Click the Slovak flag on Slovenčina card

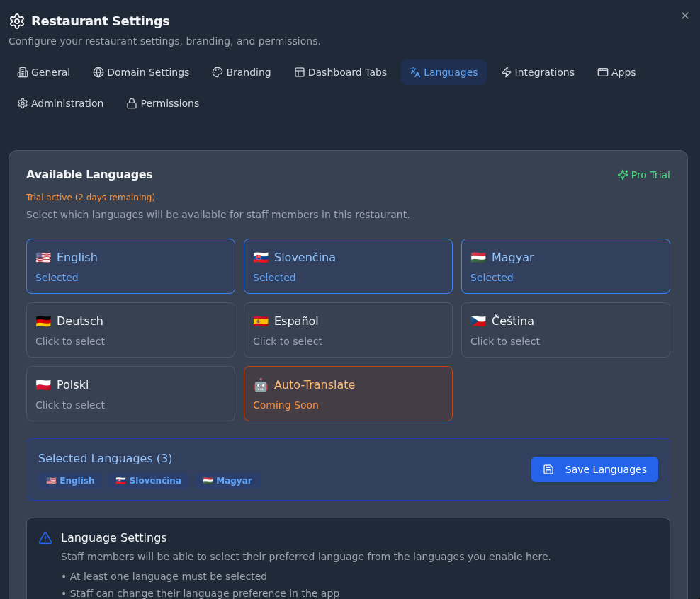261,257
